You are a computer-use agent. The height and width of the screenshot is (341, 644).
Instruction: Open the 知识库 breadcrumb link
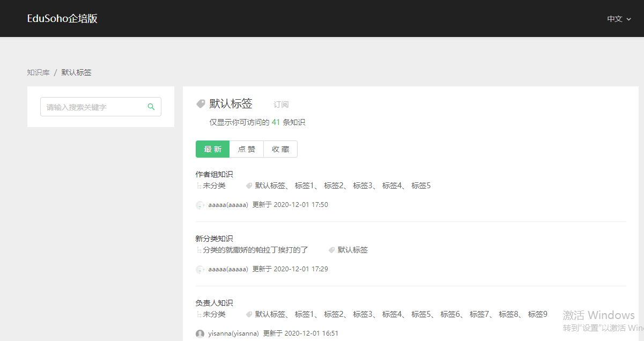coord(38,72)
